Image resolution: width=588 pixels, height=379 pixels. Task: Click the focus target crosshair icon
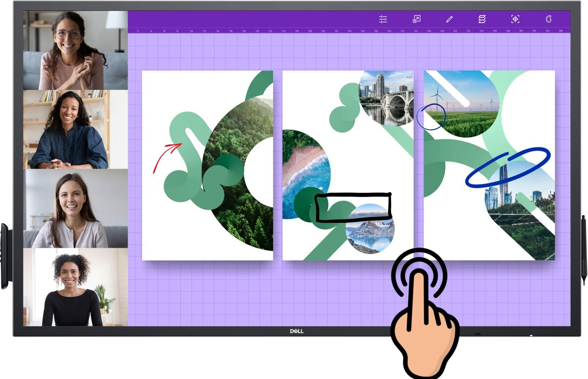[x=515, y=19]
